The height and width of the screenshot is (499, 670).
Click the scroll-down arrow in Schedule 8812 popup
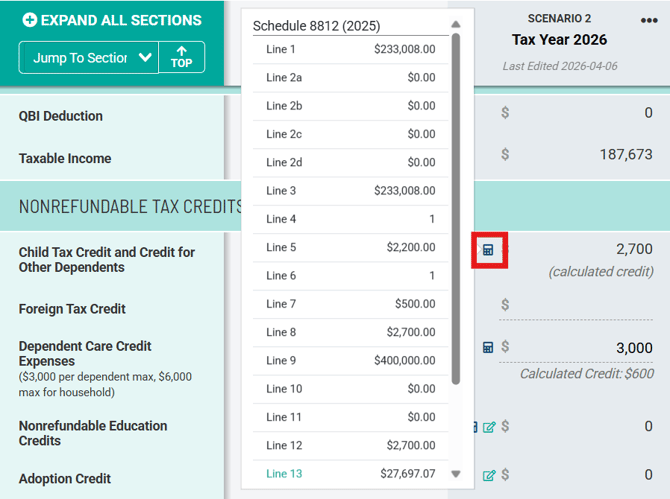click(456, 474)
